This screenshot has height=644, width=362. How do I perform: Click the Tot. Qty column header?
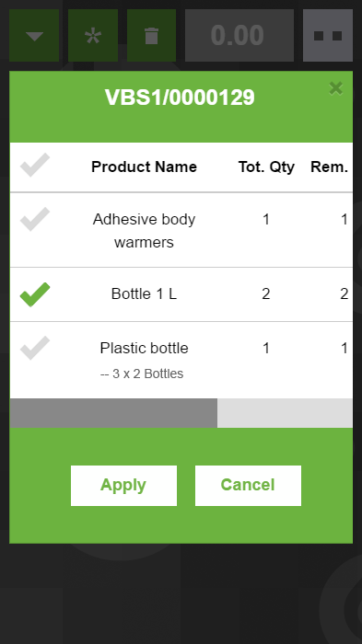(x=266, y=167)
